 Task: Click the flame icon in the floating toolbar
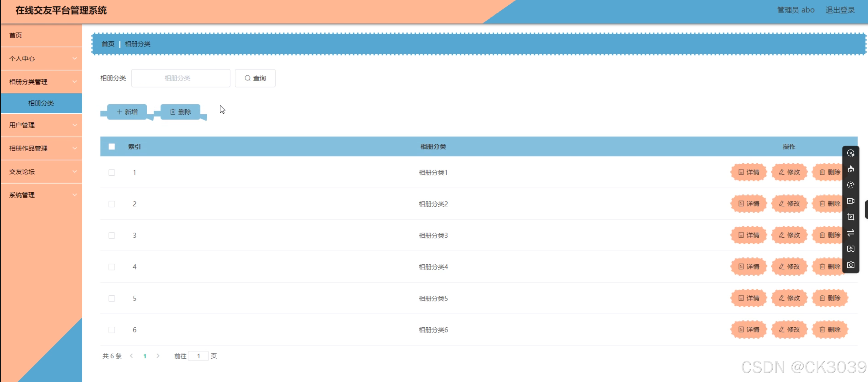tap(850, 169)
